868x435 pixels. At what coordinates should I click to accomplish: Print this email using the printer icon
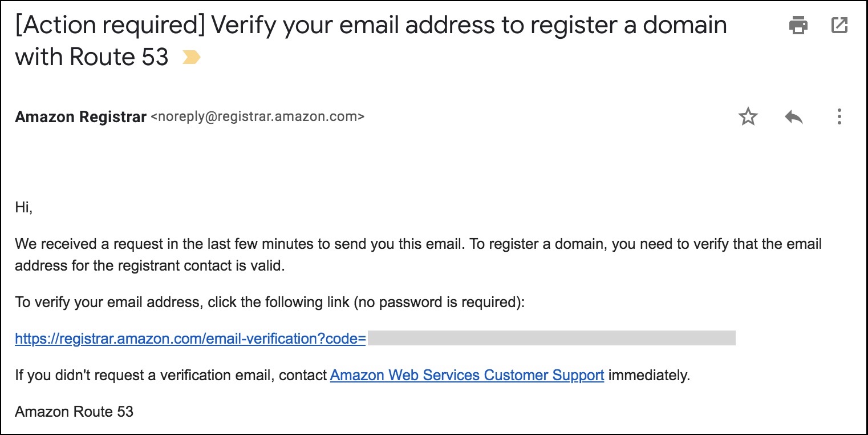[x=798, y=25]
